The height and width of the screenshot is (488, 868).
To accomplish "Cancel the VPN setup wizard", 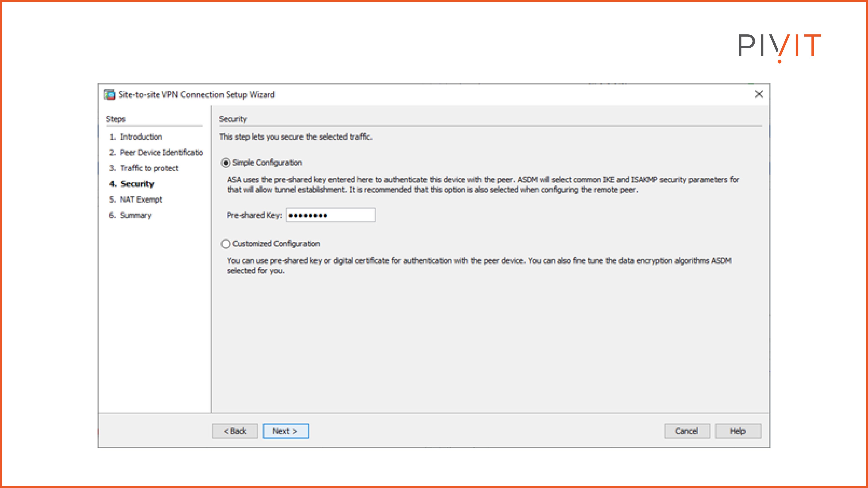I will [687, 431].
